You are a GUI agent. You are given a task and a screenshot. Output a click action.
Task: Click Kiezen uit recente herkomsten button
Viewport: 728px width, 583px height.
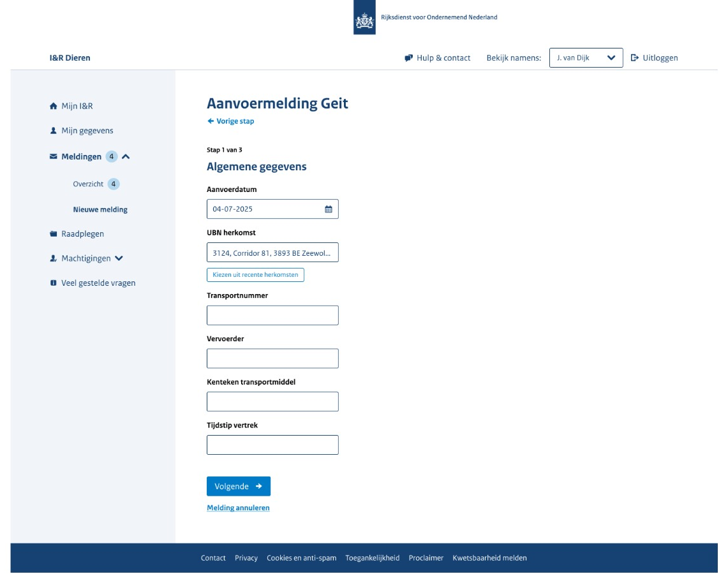click(x=255, y=275)
